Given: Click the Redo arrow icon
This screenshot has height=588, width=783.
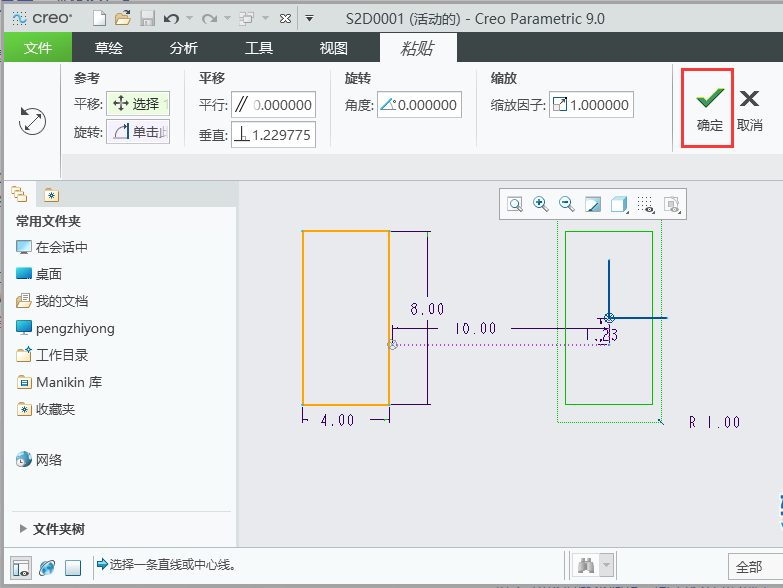Looking at the screenshot, I should tap(209, 19).
